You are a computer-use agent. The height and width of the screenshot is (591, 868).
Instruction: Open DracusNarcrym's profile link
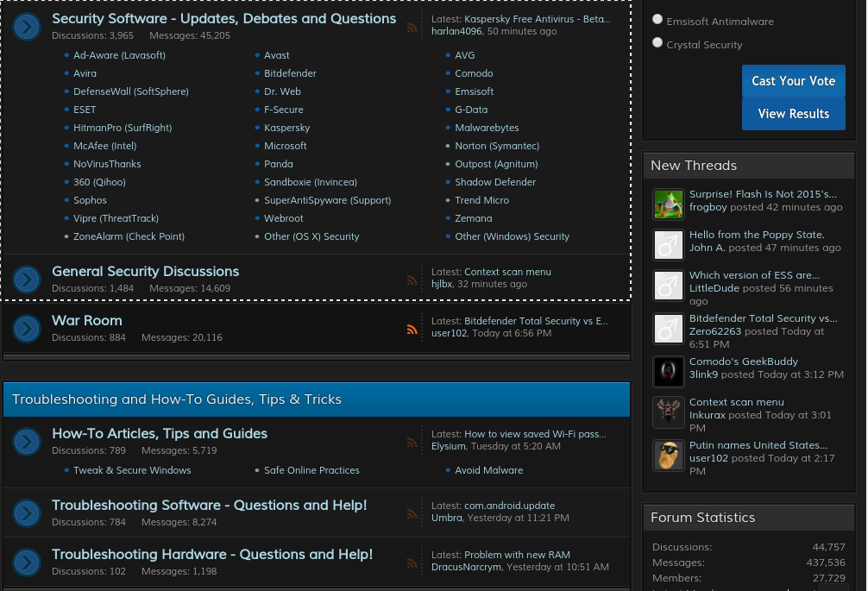point(467,567)
